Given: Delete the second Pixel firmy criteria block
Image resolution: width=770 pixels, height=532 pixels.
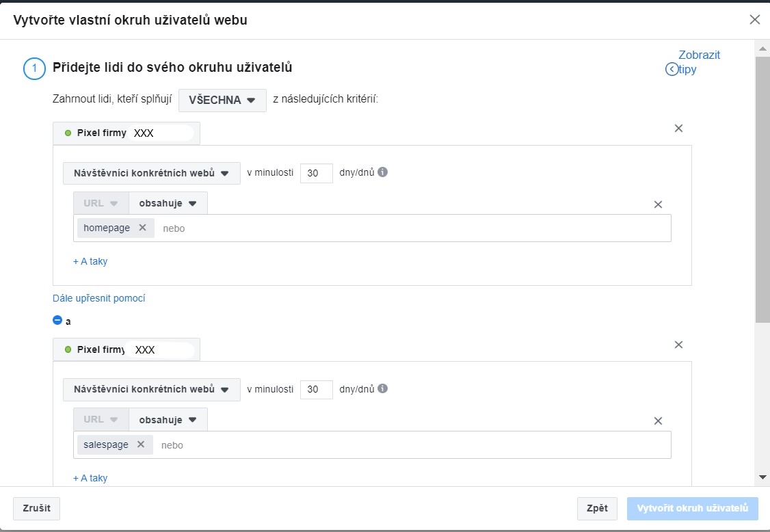Looking at the screenshot, I should pos(678,345).
